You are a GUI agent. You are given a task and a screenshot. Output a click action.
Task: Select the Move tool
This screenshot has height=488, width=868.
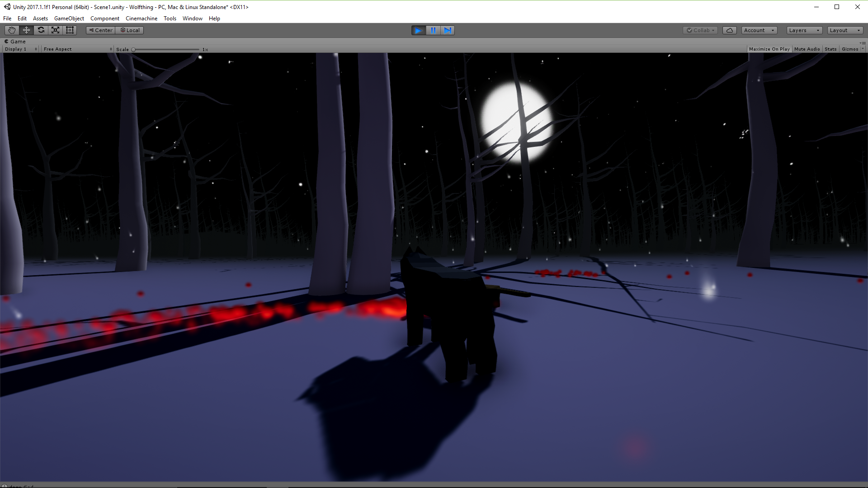26,30
